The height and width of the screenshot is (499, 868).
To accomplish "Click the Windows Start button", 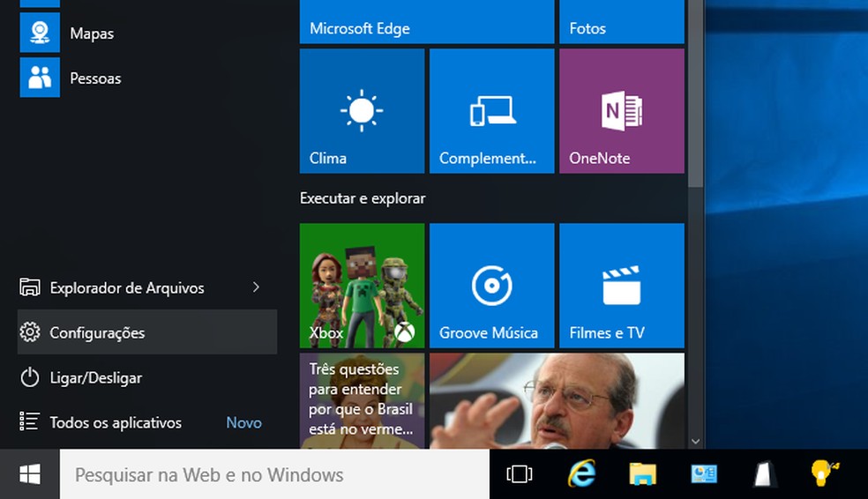I will (x=29, y=474).
